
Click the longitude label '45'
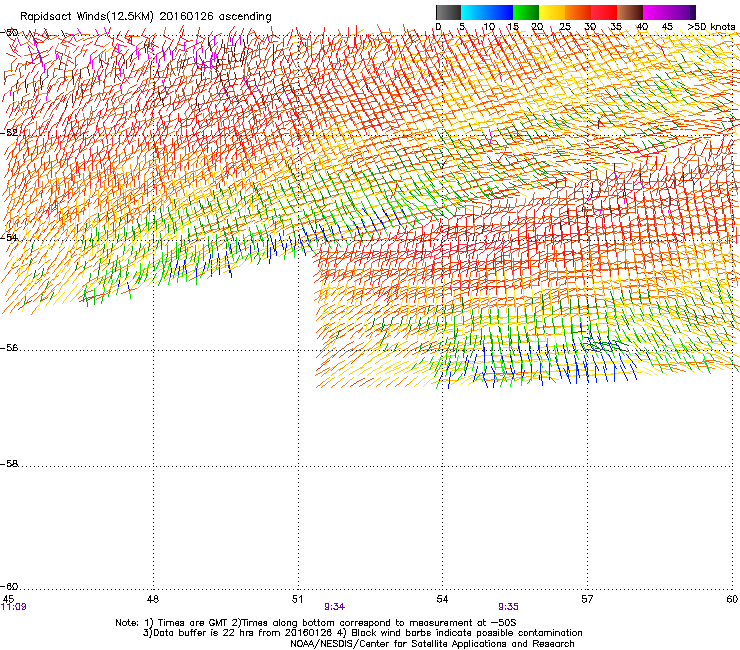[x=8, y=599]
